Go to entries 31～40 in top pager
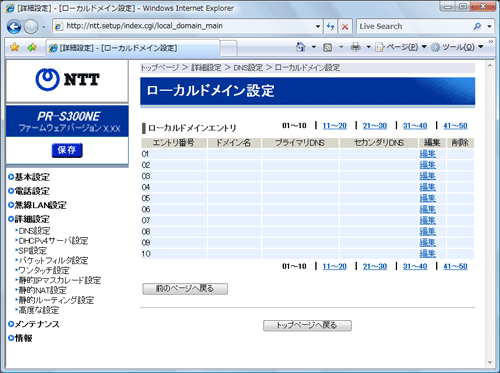This screenshot has height=373, width=500. point(415,126)
